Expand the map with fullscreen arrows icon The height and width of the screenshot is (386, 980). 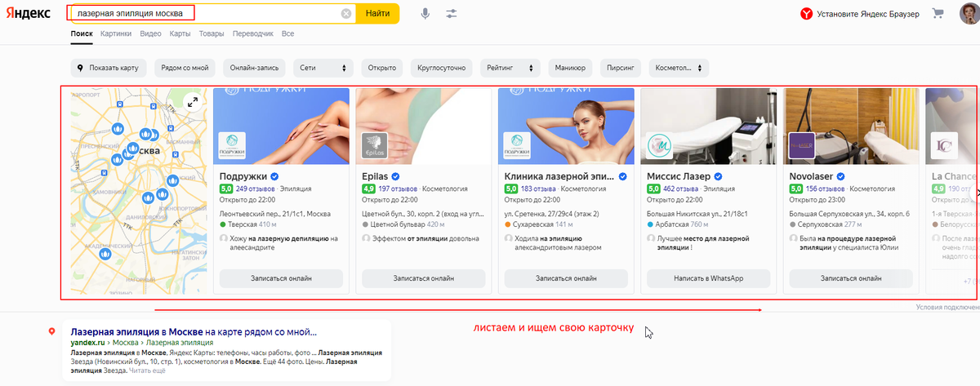pos(192,102)
